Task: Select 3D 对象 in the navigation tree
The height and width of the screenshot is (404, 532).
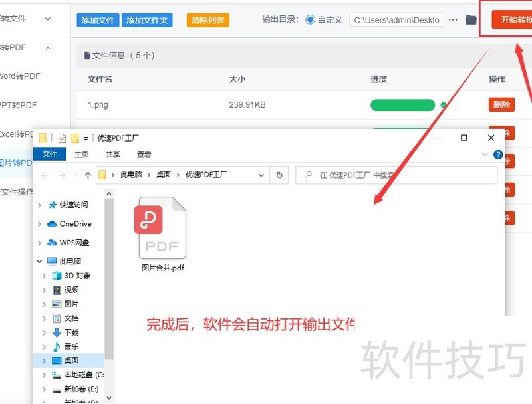Action: tap(77, 276)
